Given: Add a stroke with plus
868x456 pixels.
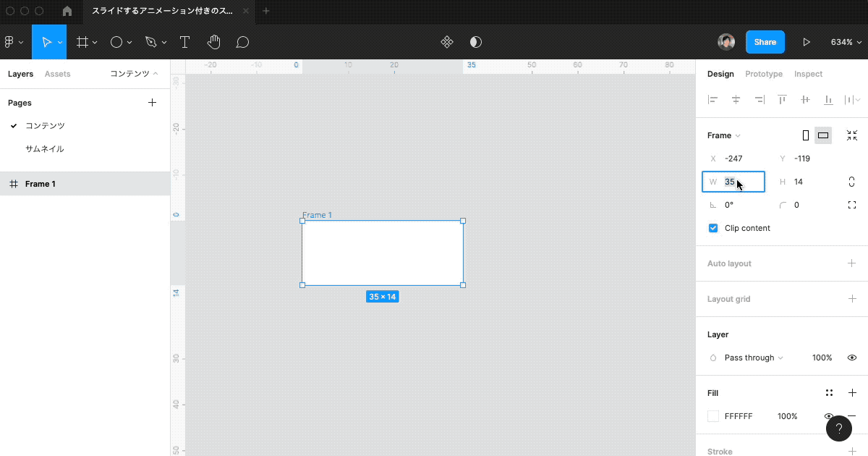Looking at the screenshot, I should click(852, 452).
